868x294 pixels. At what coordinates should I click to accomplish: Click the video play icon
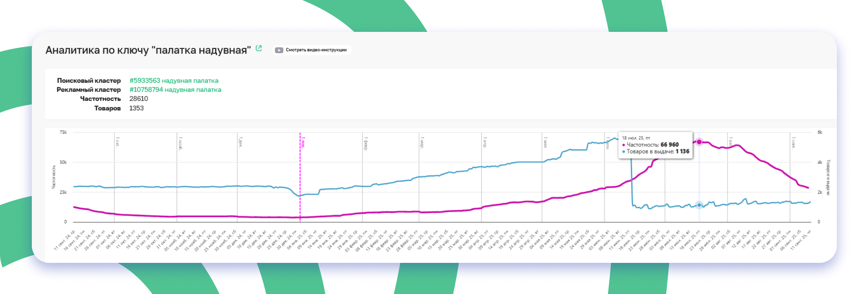[279, 50]
